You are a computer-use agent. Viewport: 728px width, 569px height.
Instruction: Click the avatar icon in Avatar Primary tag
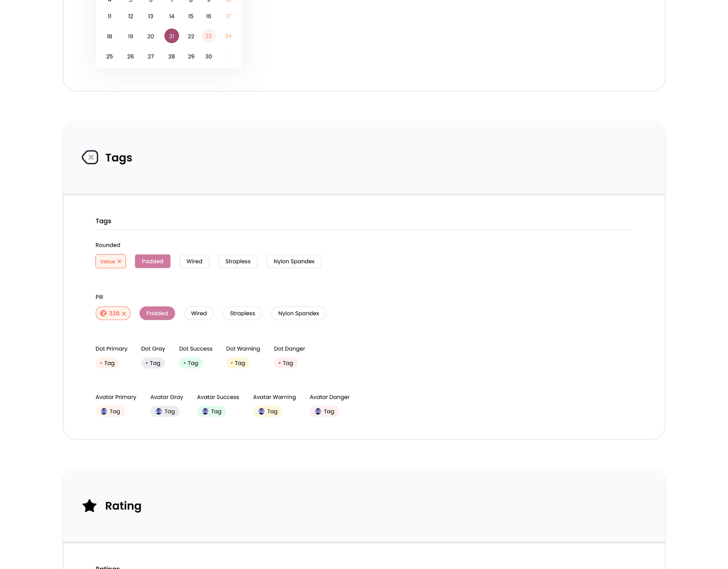point(104,411)
